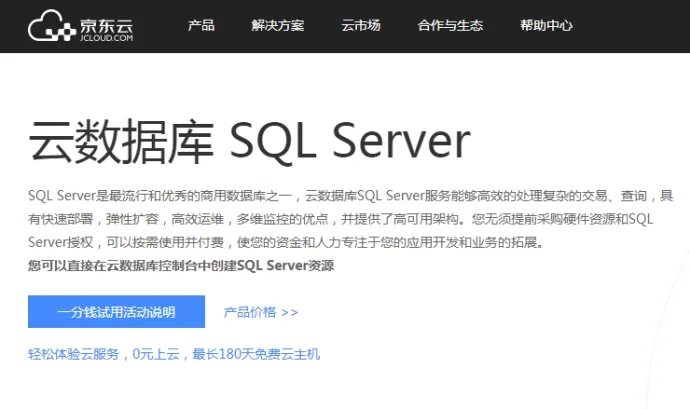This screenshot has width=690, height=409.
Task: Open the 产品价格 >> link
Action: coord(261,312)
